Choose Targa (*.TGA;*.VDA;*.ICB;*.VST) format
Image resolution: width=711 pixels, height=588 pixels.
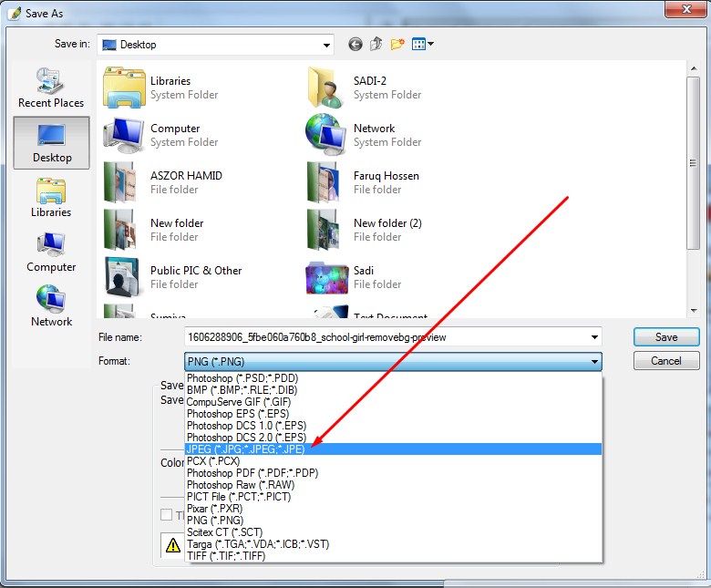[393, 543]
